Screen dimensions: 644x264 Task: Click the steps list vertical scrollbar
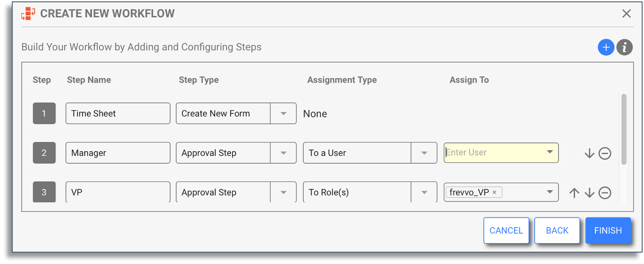point(624,129)
